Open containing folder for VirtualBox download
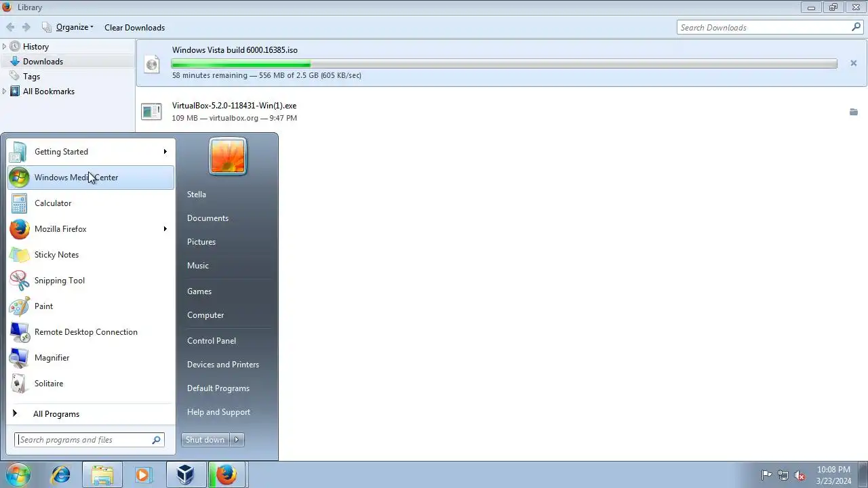The width and height of the screenshot is (868, 488). click(x=854, y=112)
